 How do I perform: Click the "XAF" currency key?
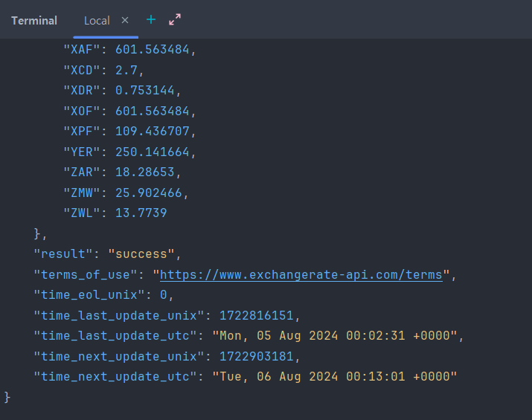[82, 50]
